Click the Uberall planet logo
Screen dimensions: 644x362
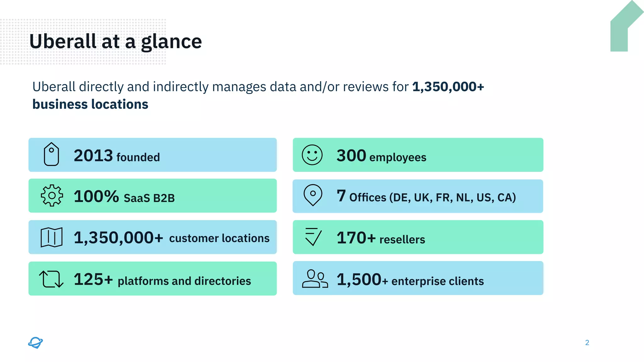(x=36, y=343)
